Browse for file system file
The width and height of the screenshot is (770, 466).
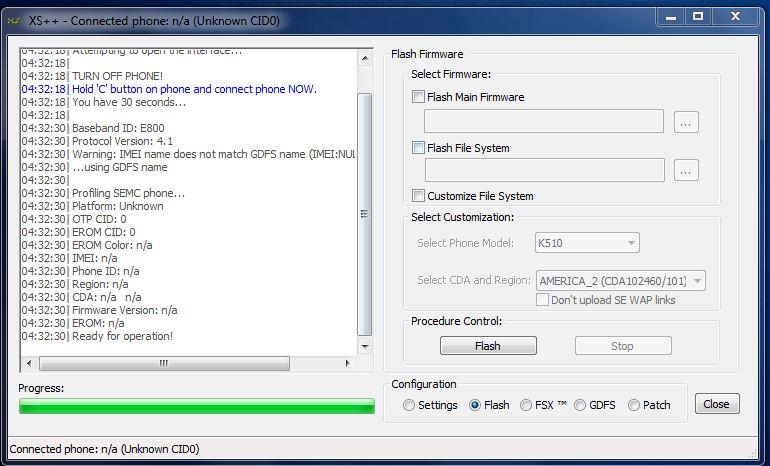pos(685,171)
